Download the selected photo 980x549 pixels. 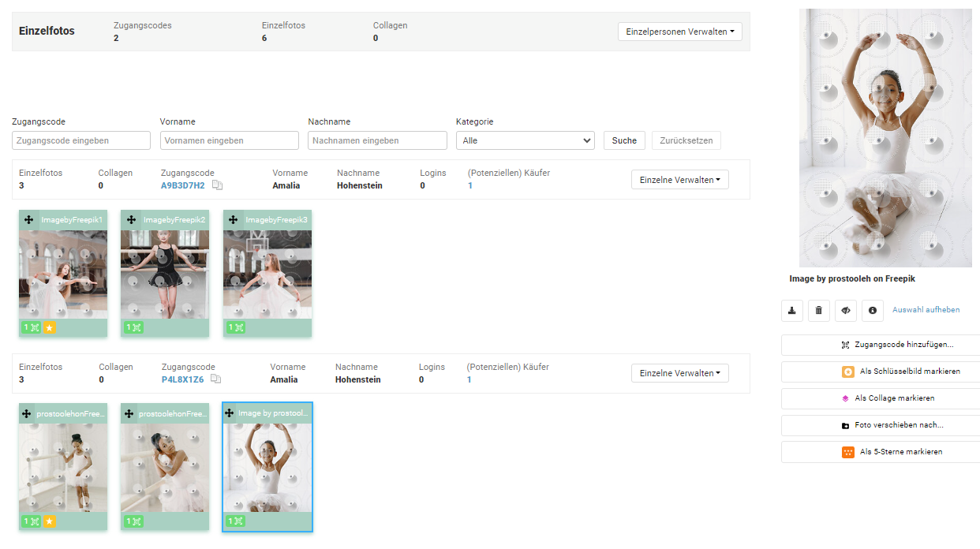coord(792,311)
